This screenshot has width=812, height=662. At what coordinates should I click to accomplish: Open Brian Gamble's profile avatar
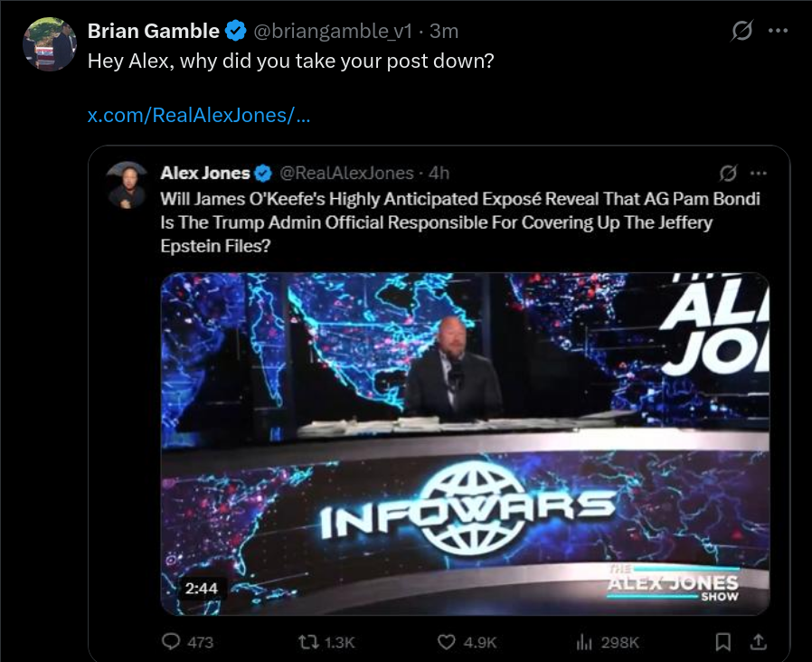click(x=50, y=44)
